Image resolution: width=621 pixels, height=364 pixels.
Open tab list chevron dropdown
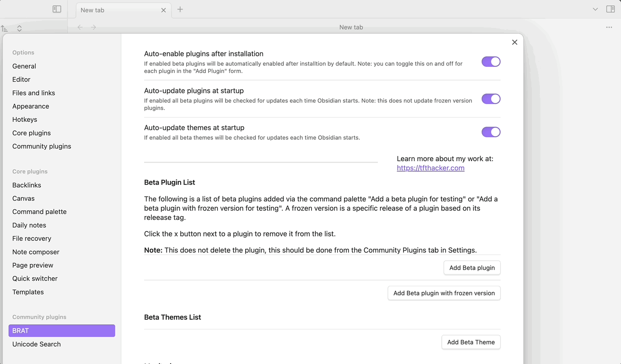click(x=595, y=9)
